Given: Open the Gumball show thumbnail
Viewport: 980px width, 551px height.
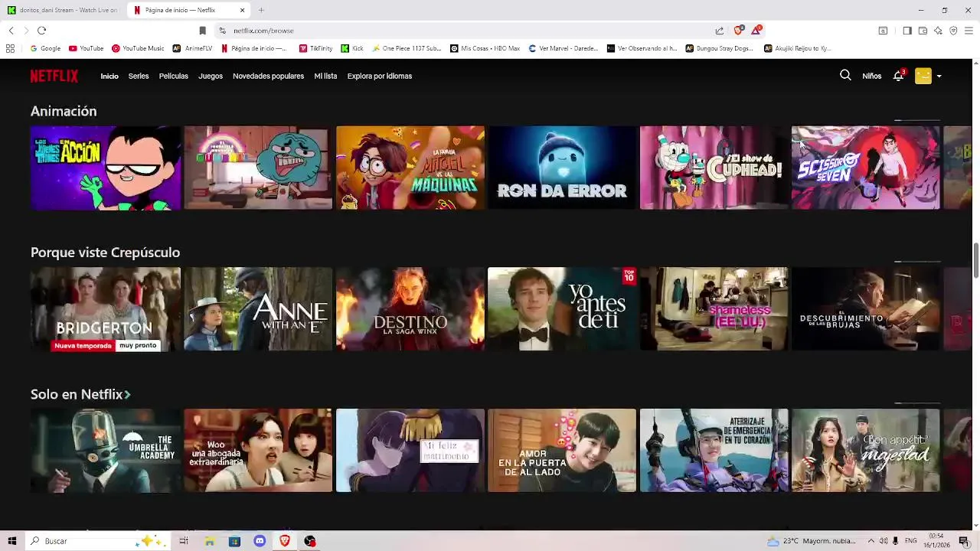Looking at the screenshot, I should click(258, 168).
